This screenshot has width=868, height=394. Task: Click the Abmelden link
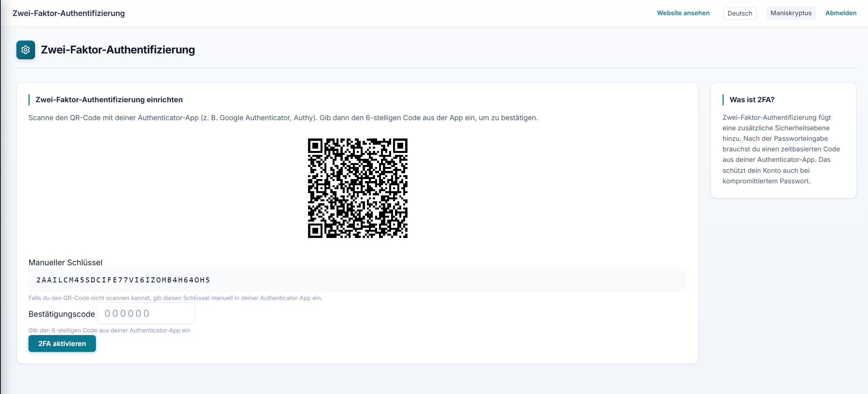coord(841,13)
